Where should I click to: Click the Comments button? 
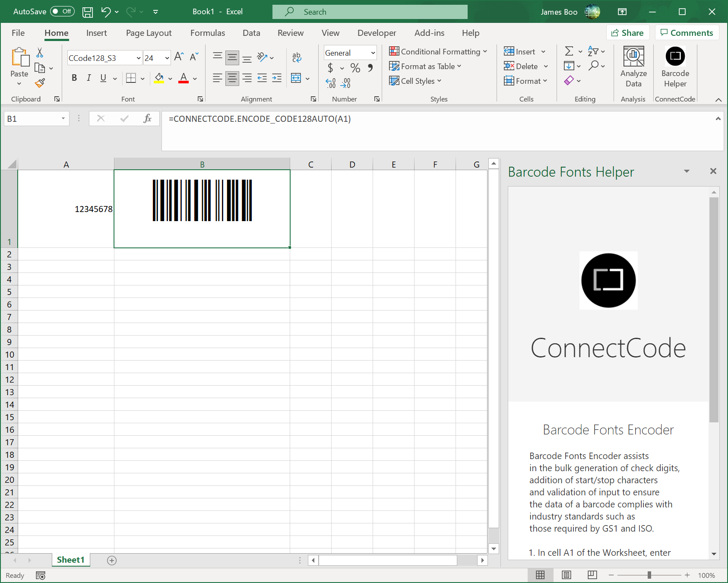click(x=687, y=33)
